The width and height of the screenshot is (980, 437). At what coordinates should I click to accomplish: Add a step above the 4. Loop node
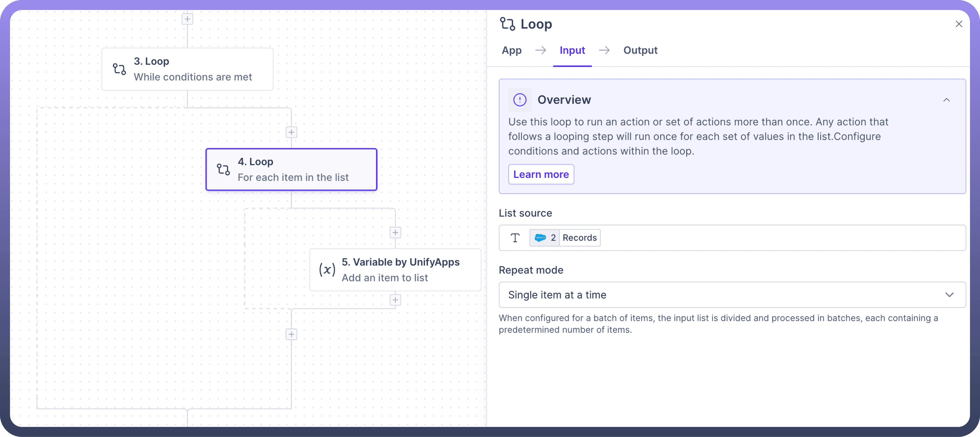point(291,132)
